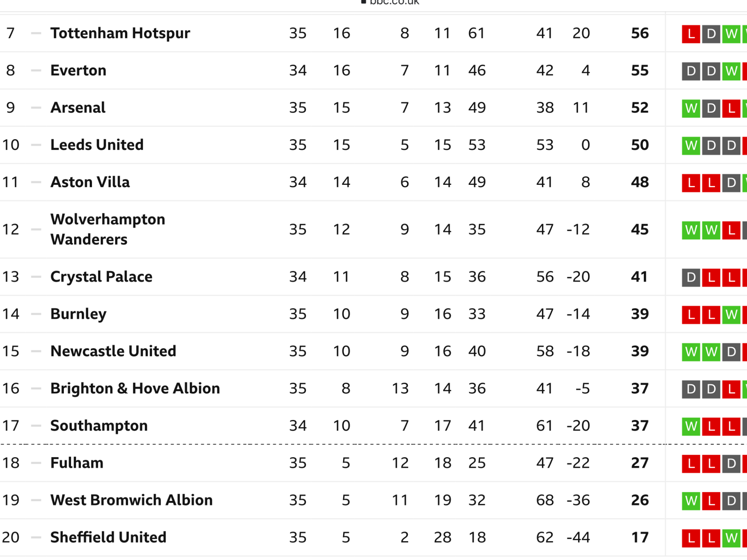Click Southampton's green W form badge
747x560 pixels.
(691, 426)
